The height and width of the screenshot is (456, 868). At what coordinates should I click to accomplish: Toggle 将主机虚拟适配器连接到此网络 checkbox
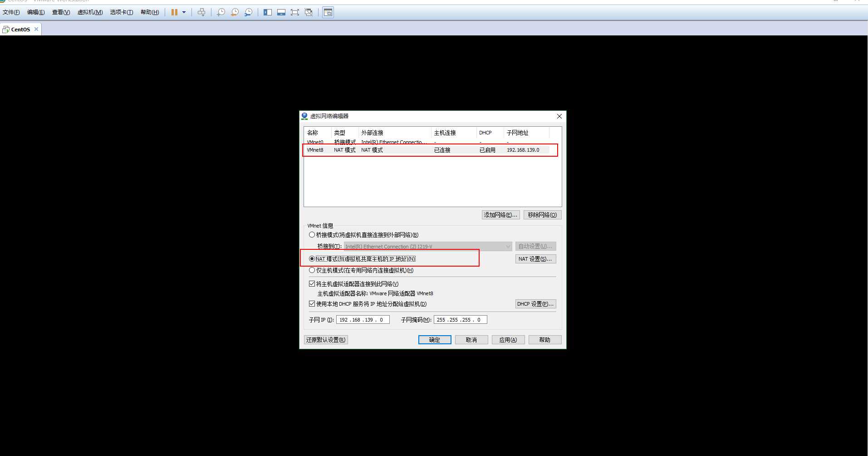click(x=312, y=284)
